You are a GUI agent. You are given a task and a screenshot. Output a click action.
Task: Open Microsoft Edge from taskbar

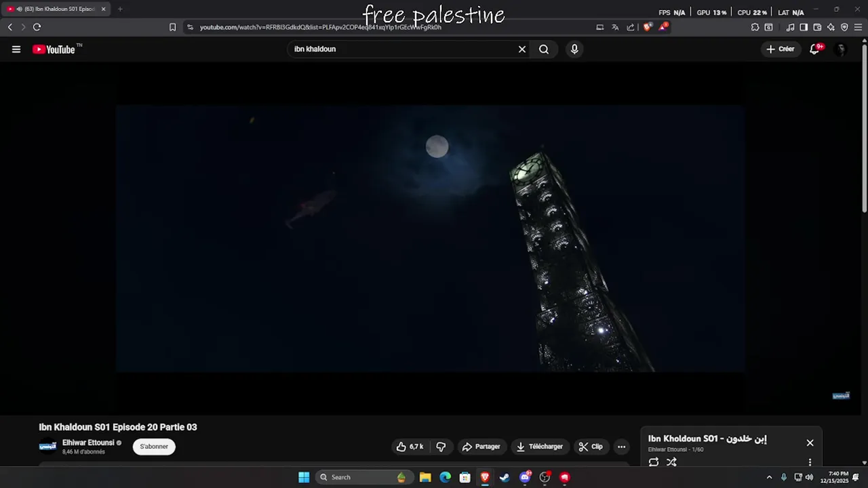445,477
